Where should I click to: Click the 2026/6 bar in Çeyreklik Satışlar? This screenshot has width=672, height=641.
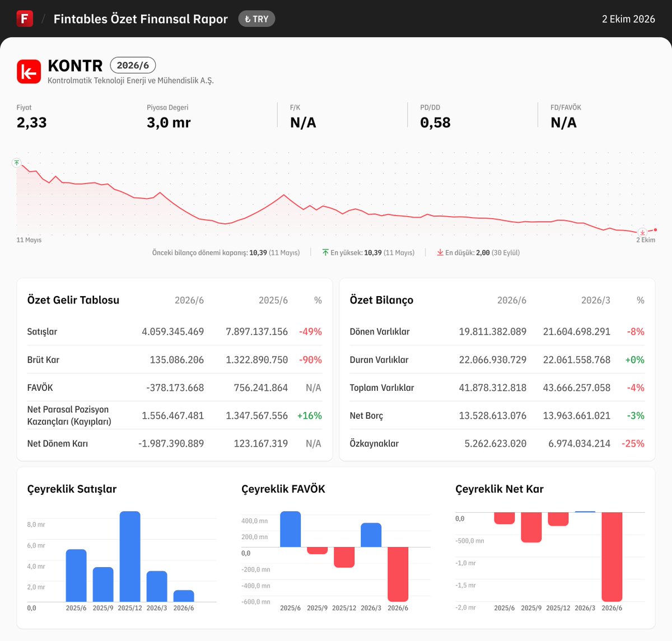184,596
